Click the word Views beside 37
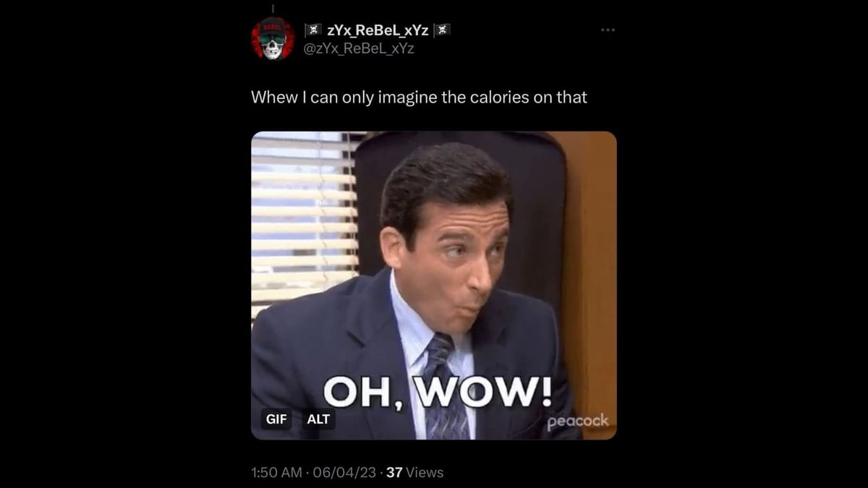 425,472
